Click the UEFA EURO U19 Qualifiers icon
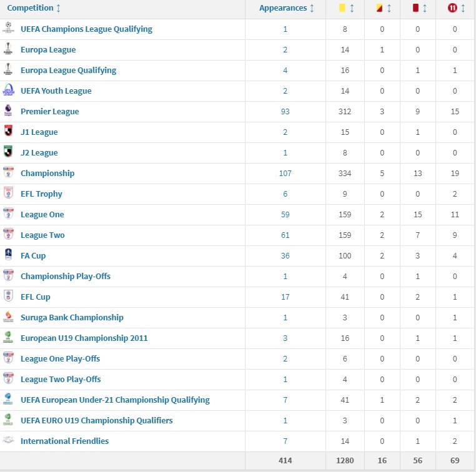This screenshot has width=476, height=472. [8, 420]
